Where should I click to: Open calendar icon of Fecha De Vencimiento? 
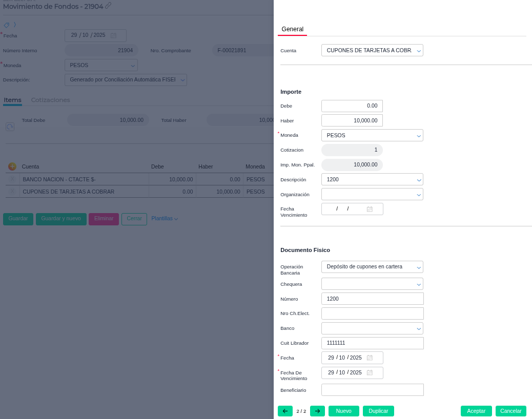point(370,372)
